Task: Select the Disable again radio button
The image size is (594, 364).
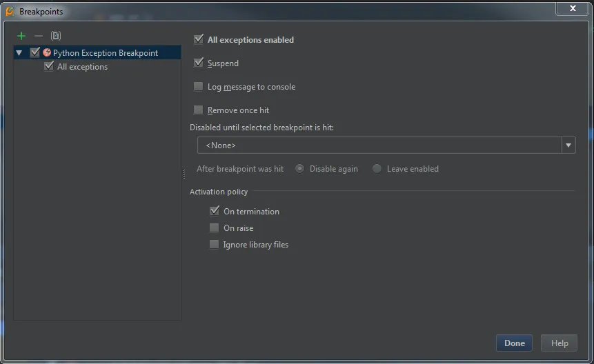Action: click(x=299, y=169)
